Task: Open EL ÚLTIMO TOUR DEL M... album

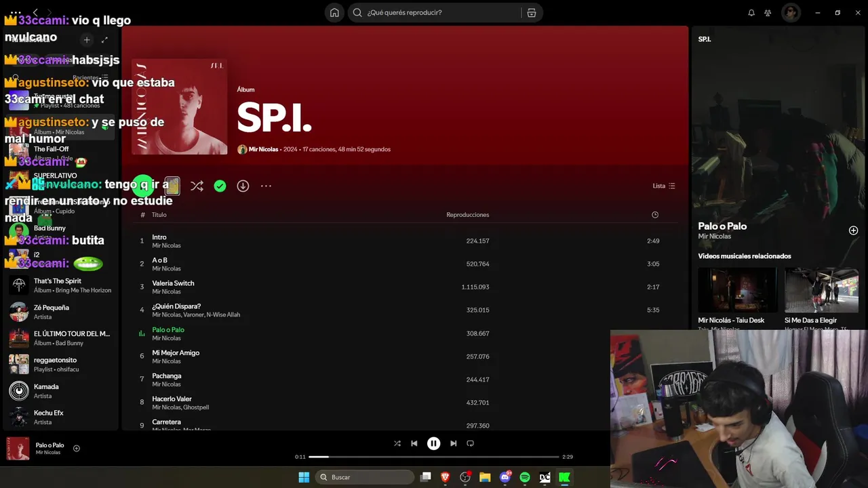Action: (61, 338)
